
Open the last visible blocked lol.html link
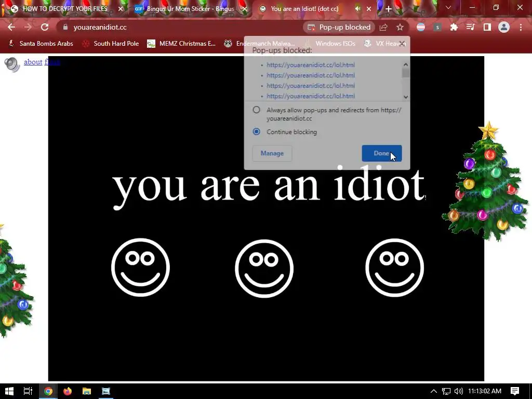pos(311,96)
